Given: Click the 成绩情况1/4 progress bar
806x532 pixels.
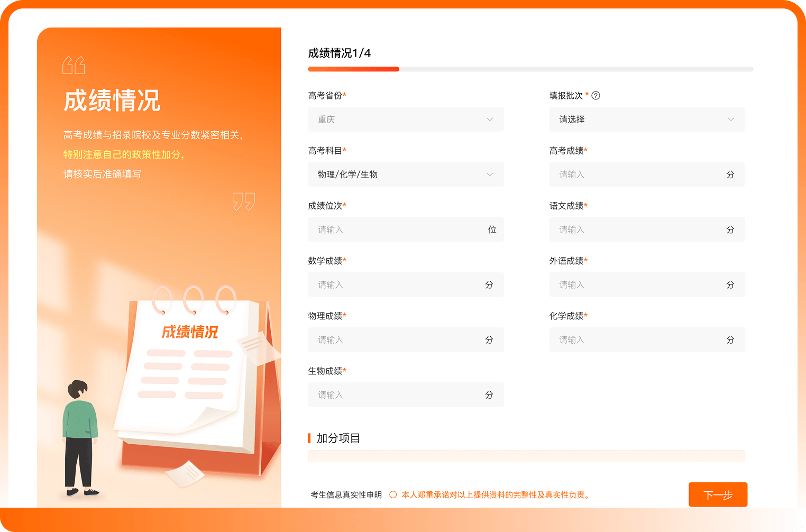Looking at the screenshot, I should coord(530,69).
